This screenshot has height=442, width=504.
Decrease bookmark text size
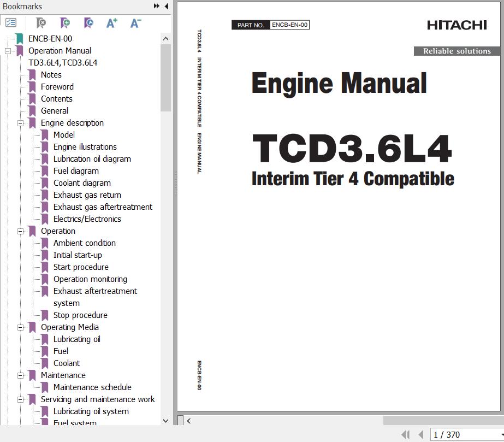pyautogui.click(x=135, y=23)
